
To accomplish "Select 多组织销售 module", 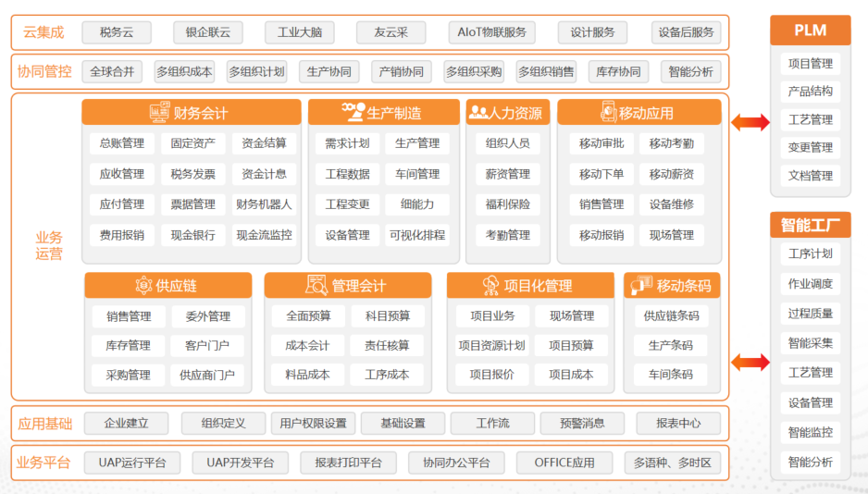I will (546, 72).
